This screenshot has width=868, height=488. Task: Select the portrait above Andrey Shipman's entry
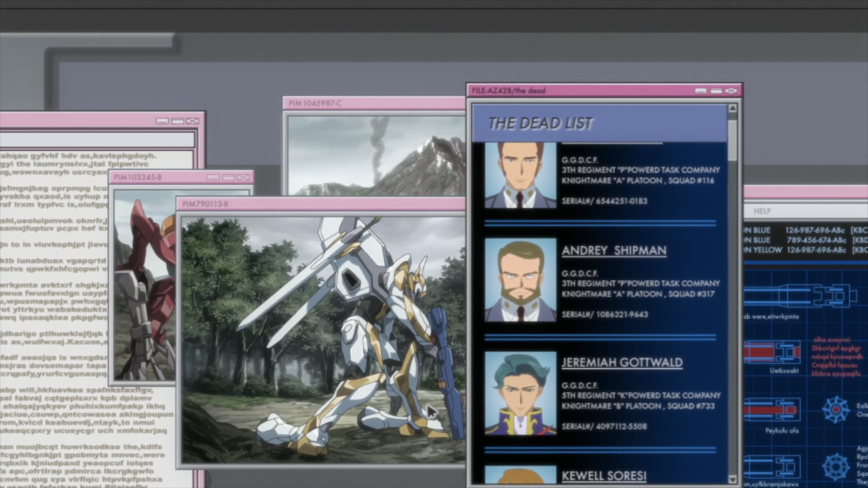(520, 175)
